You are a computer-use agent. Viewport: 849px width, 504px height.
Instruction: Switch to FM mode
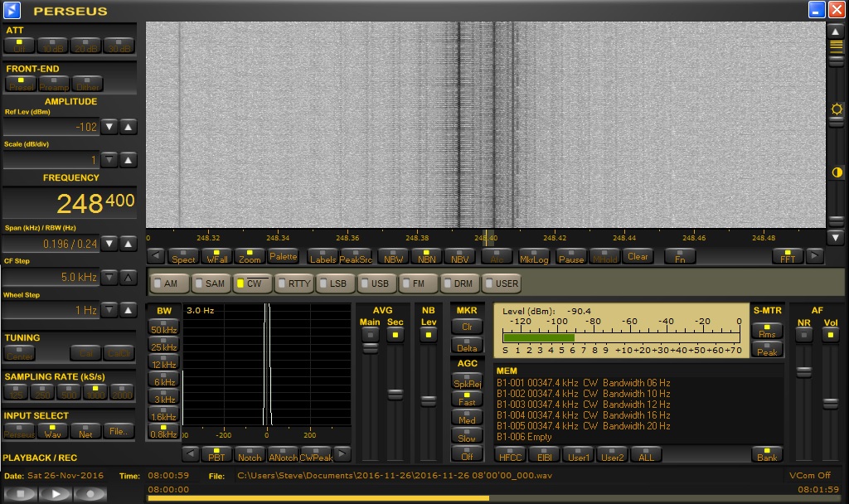point(419,283)
